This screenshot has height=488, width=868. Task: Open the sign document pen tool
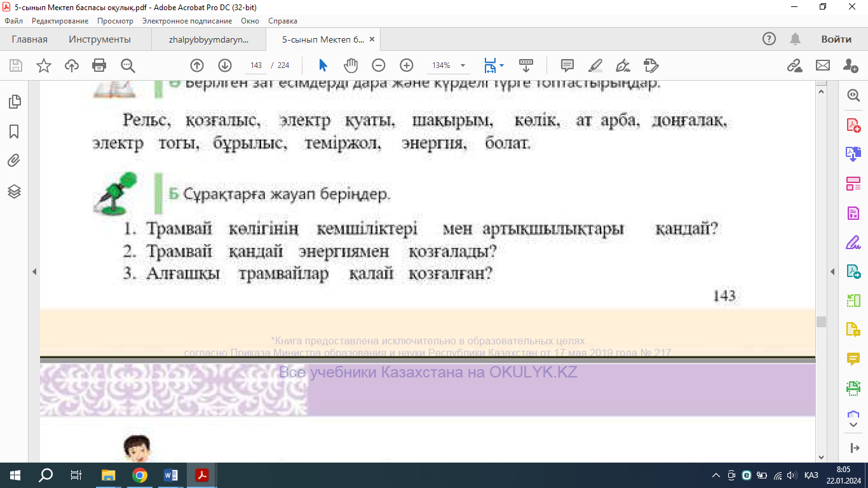(x=623, y=65)
